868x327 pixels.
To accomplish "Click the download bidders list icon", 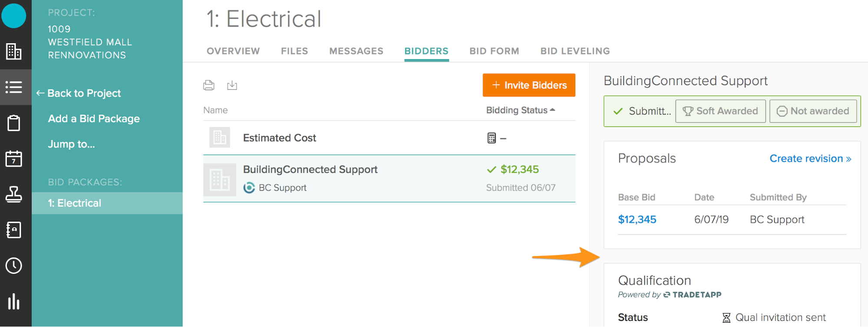I will click(232, 85).
